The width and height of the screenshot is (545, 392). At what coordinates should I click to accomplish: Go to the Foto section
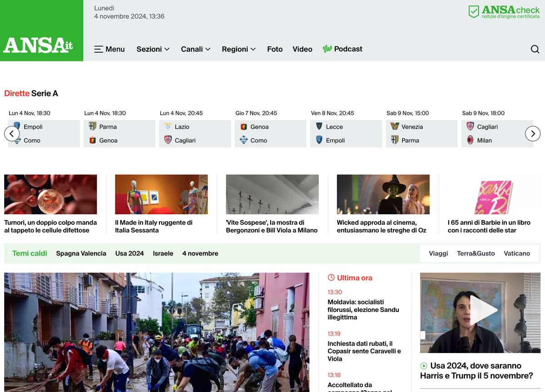275,49
